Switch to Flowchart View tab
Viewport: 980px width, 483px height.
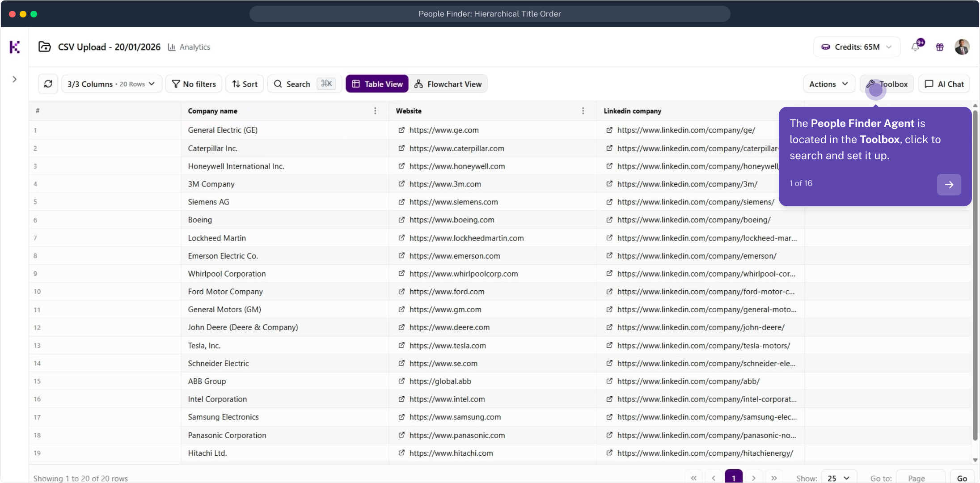point(448,84)
